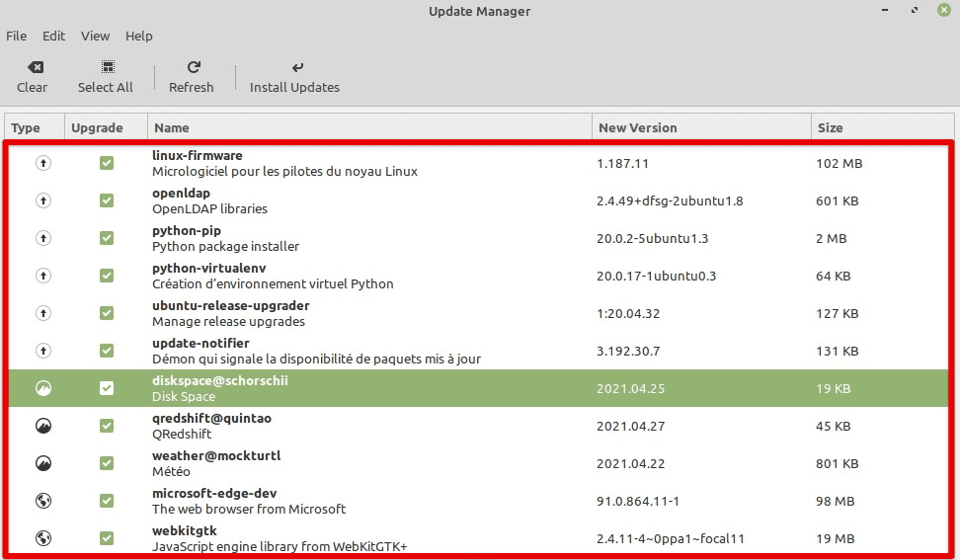The height and width of the screenshot is (560, 960).
Task: Select the ubuntu-release-upgrader package name
Action: click(x=231, y=305)
